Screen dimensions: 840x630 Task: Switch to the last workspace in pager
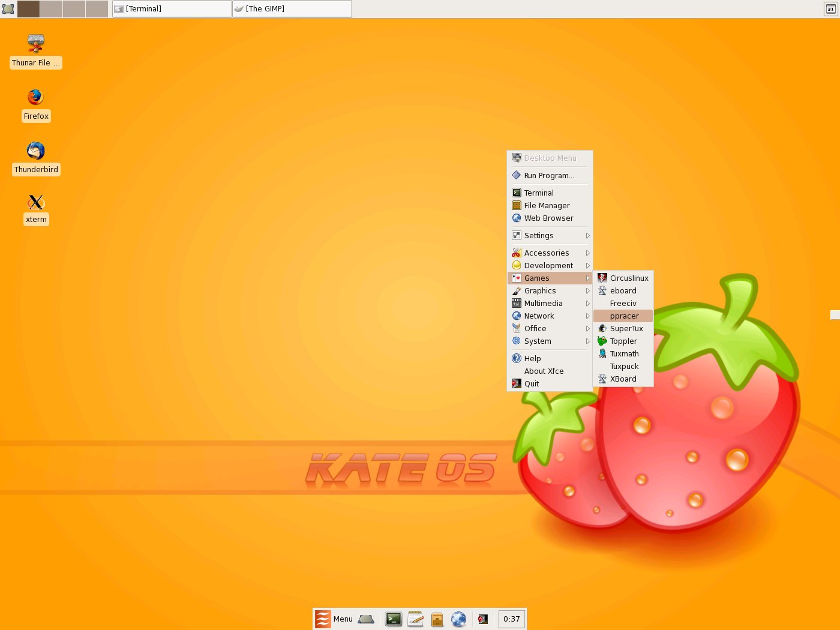point(97,8)
